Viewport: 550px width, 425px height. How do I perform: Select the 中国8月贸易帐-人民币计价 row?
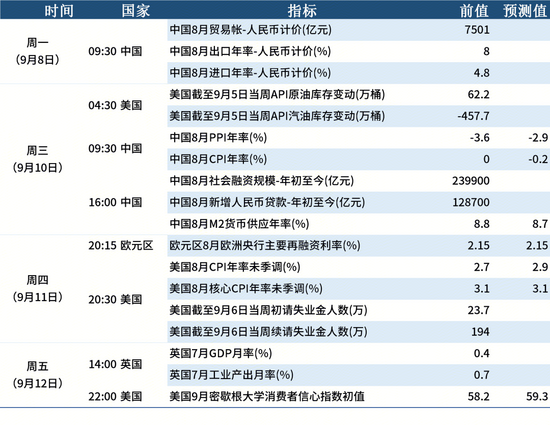358,30
